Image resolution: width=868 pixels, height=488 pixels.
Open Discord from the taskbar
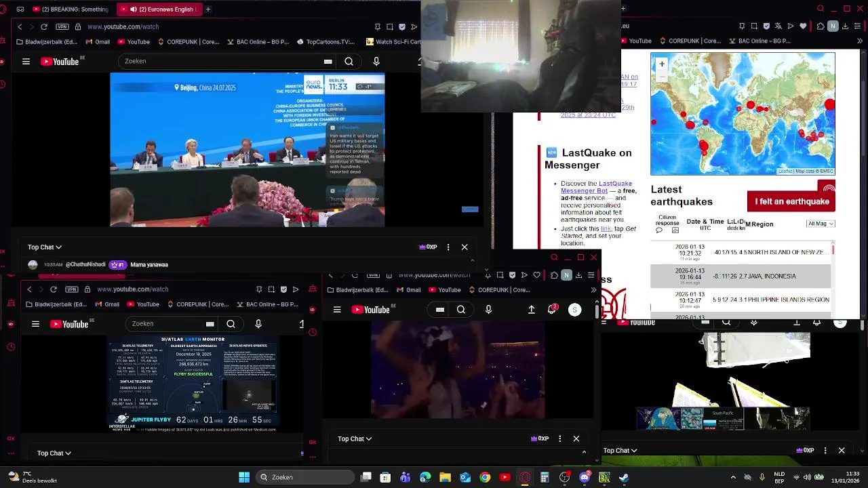click(x=585, y=477)
